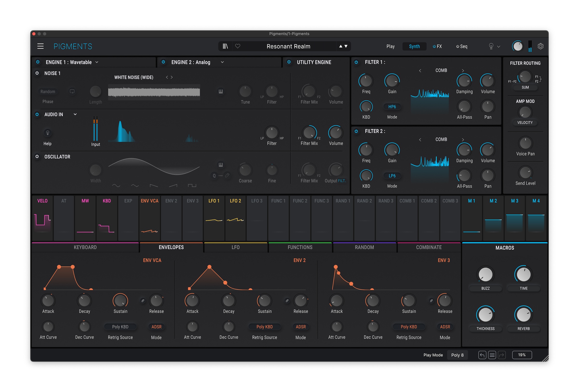Viewport: 579px width, 392px height.
Task: Toggle Engine 1 power button
Action: (38, 62)
